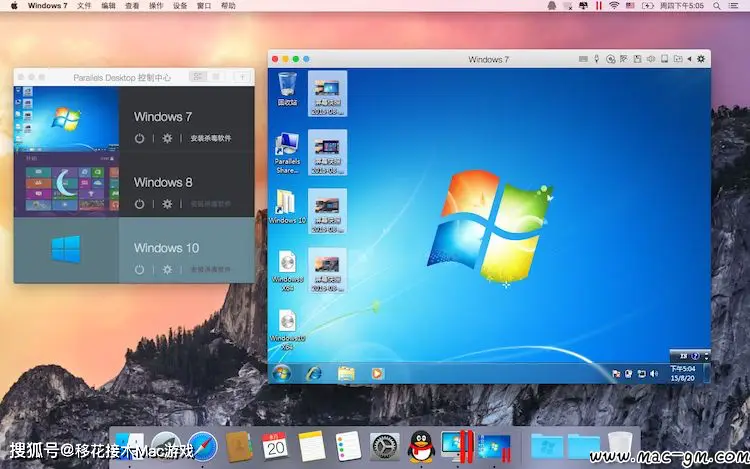
Task: Open Windows Explorer folder on taskbar
Action: 346,373
